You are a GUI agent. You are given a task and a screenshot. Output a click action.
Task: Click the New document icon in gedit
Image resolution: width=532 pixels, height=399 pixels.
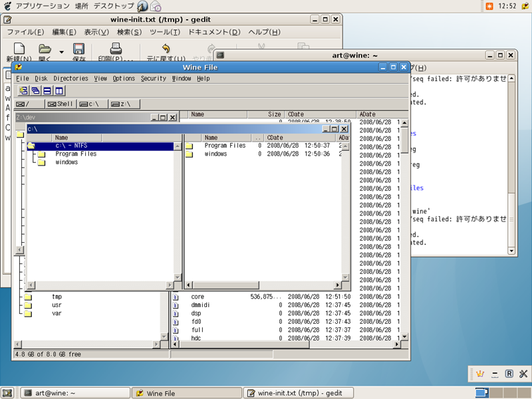click(19, 49)
